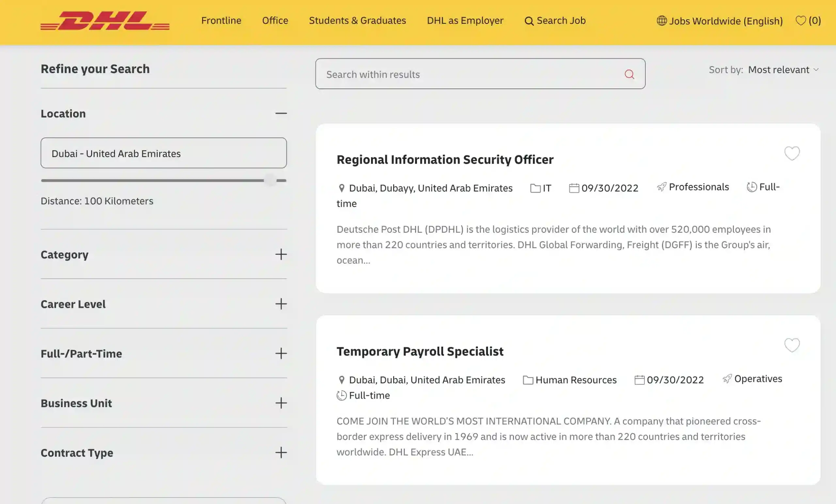The height and width of the screenshot is (504, 836).
Task: Expand the Category filter
Action: [281, 254]
